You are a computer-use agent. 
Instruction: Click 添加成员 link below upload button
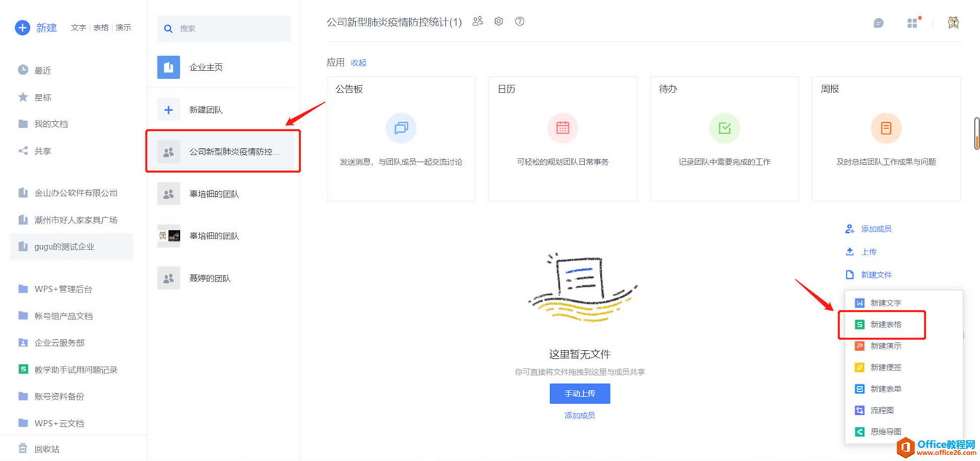click(x=580, y=416)
